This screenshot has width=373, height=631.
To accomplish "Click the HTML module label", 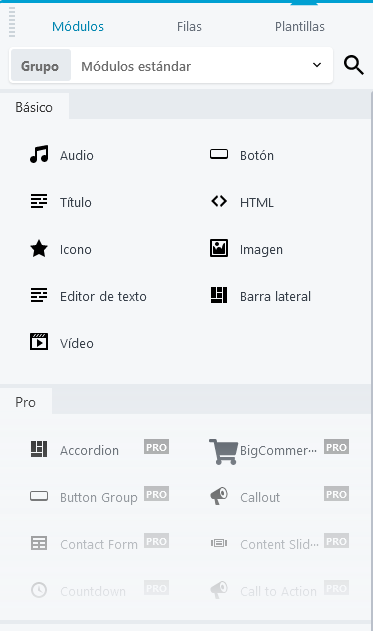I will (257, 202).
